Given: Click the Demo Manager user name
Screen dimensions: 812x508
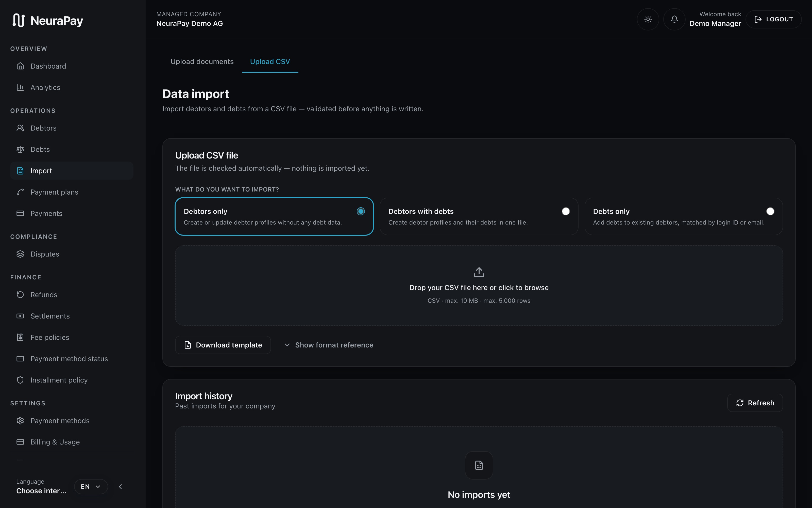Looking at the screenshot, I should point(715,24).
